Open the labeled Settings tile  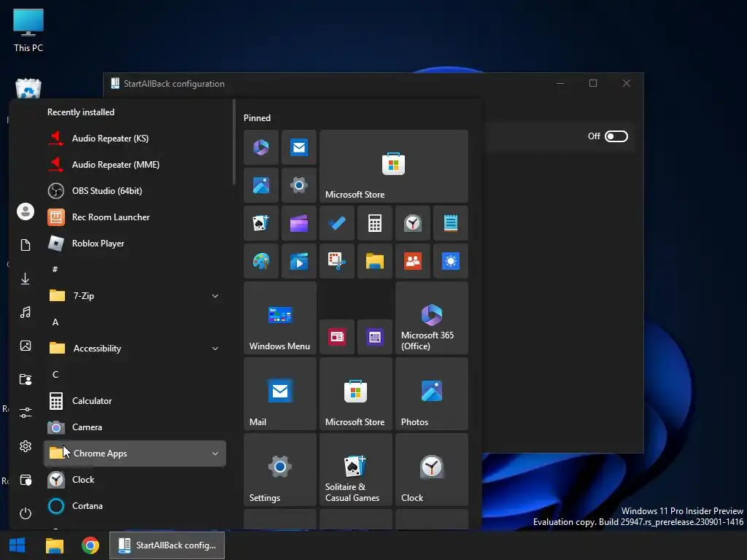click(x=280, y=470)
